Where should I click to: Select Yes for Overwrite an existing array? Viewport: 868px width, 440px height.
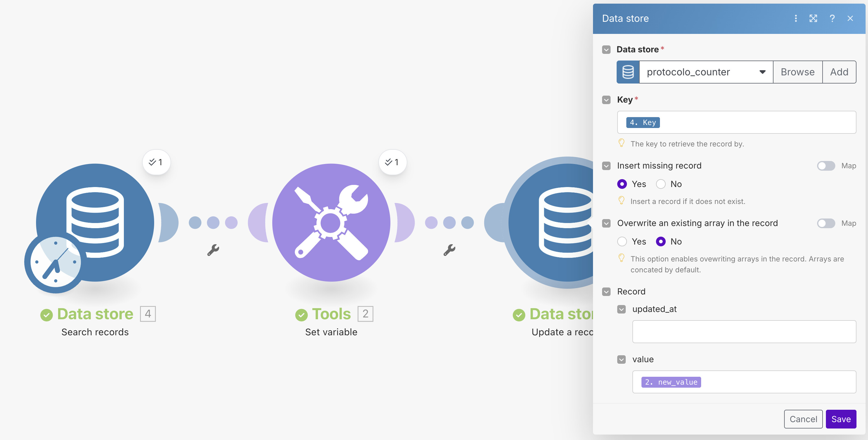pos(622,241)
